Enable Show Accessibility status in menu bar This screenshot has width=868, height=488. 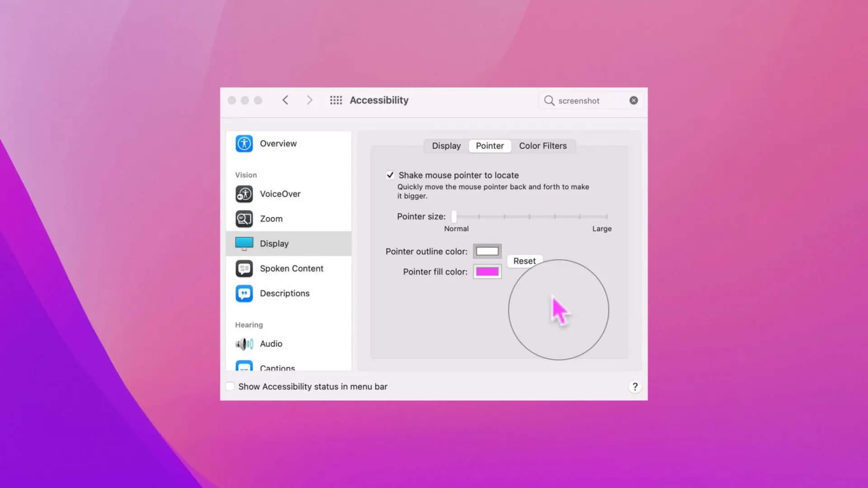click(230, 386)
